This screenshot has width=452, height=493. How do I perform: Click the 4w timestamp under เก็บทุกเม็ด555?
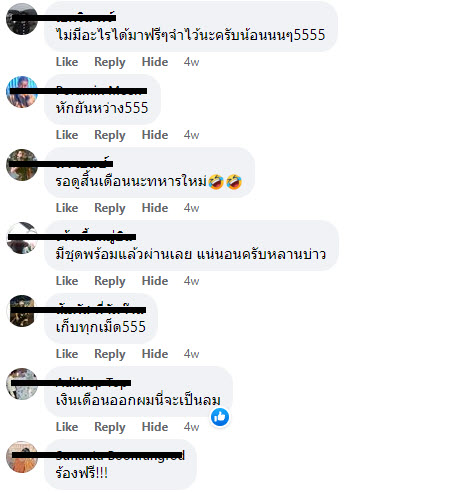coord(191,354)
